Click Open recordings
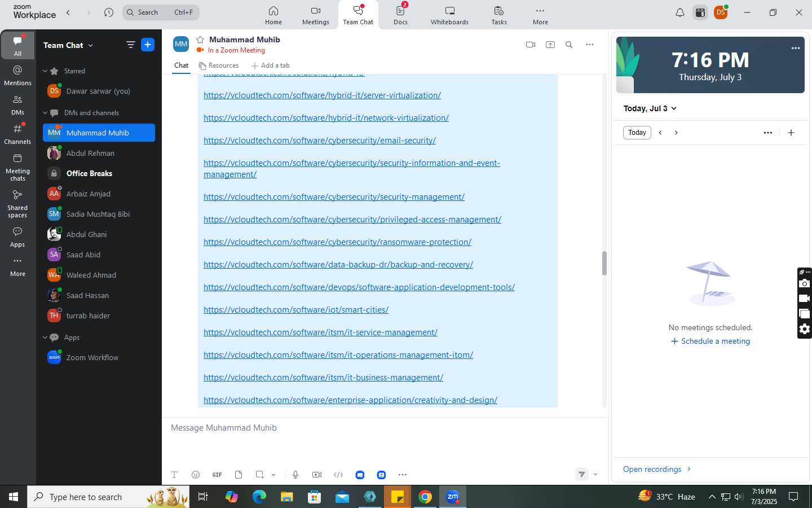812x508 pixels. point(657,469)
